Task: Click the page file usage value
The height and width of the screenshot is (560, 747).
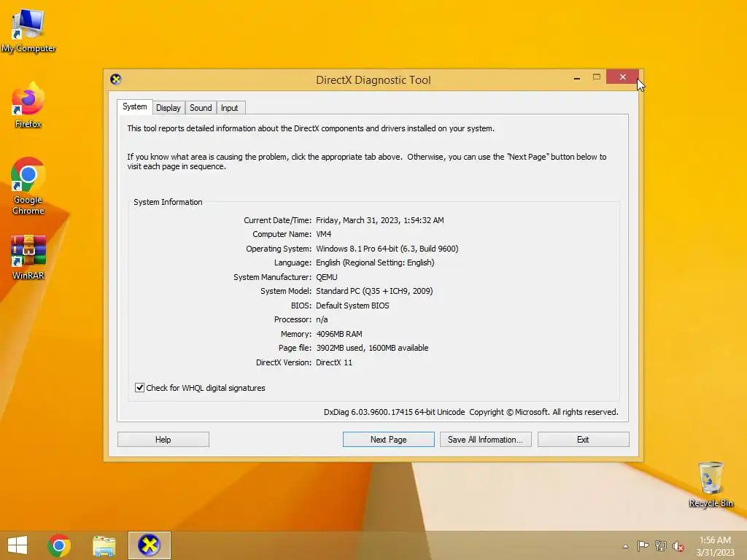Action: [372, 348]
